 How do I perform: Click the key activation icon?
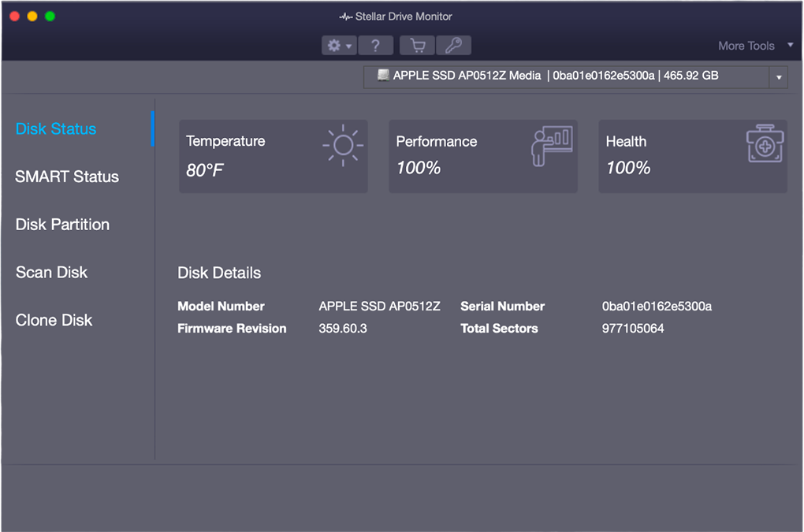tap(453, 46)
